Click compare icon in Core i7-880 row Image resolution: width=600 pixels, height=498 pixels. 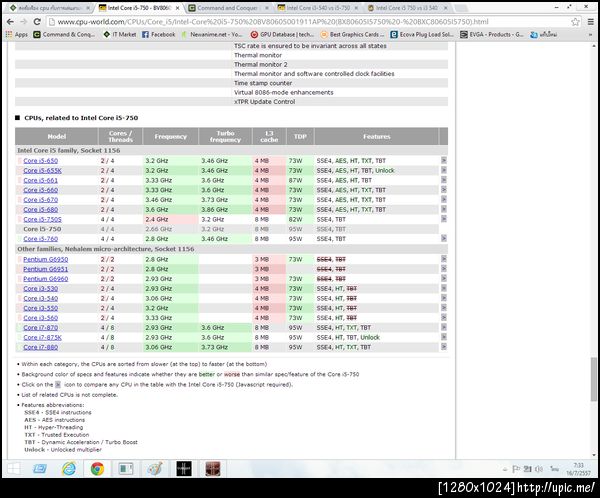(x=443, y=347)
